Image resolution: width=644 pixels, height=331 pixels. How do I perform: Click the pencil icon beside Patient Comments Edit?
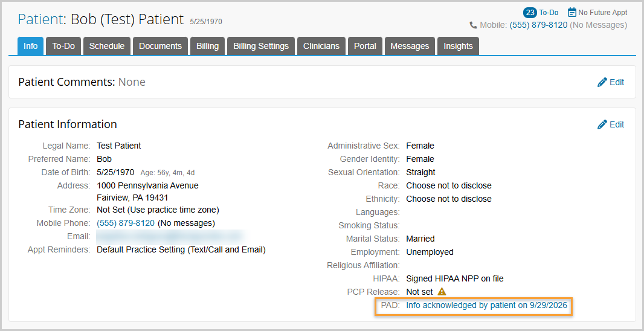click(x=602, y=82)
